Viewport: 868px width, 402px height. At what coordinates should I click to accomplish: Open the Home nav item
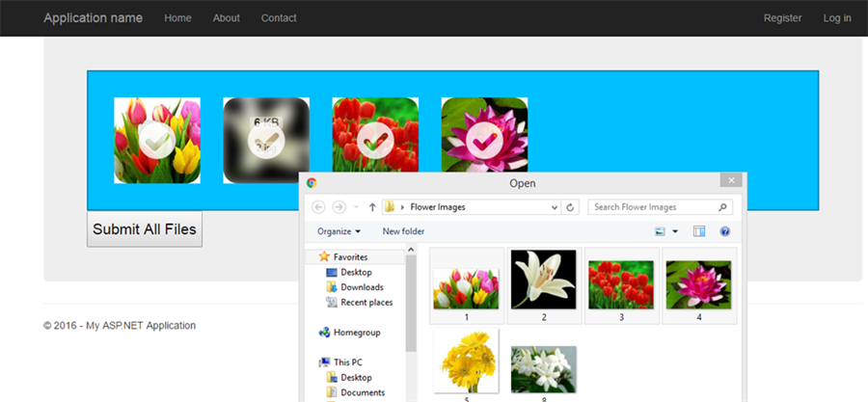[x=177, y=18]
